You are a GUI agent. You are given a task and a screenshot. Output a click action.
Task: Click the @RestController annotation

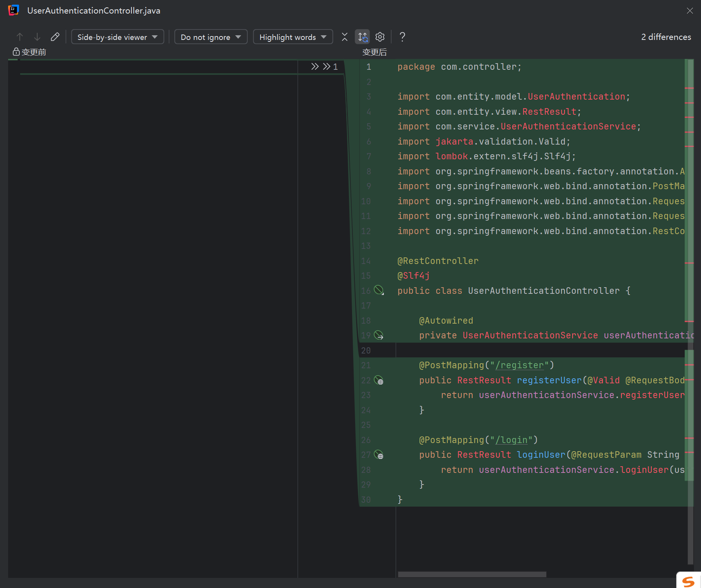pyautogui.click(x=438, y=261)
